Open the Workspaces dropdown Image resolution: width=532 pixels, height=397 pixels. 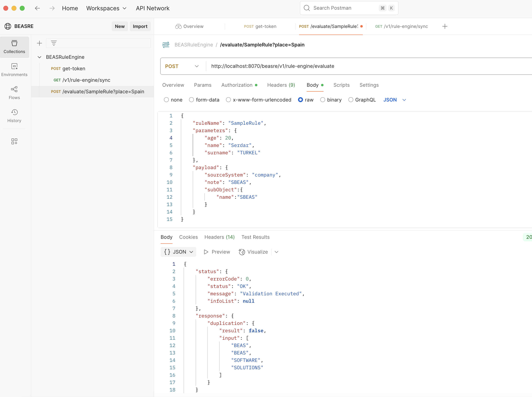click(x=106, y=8)
